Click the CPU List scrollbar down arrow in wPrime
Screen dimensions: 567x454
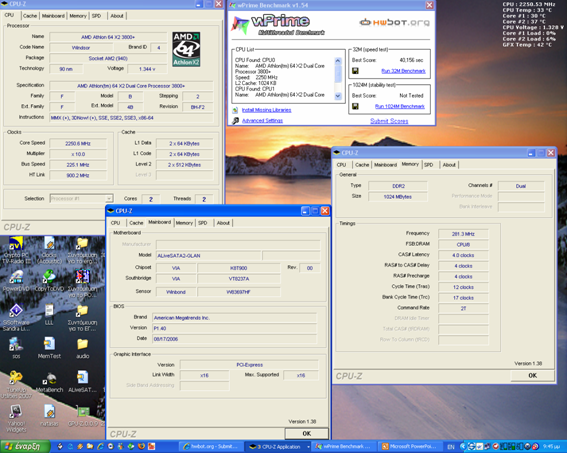click(x=338, y=96)
